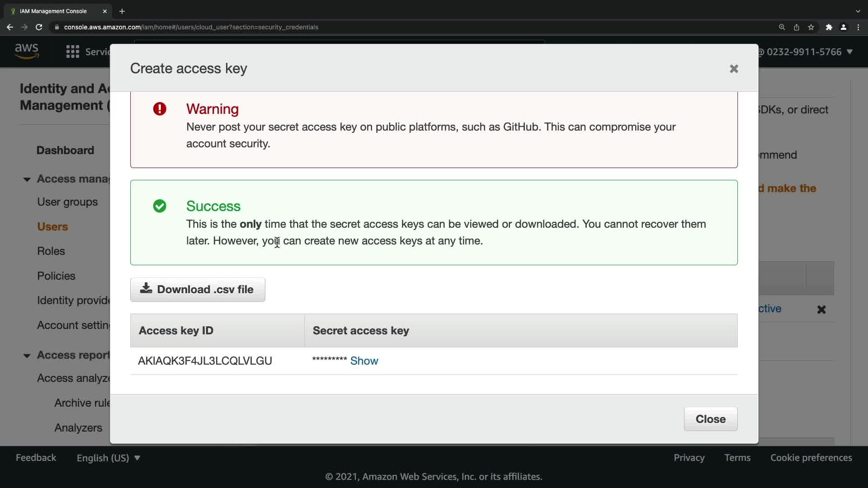This screenshot has width=868, height=488.
Task: Collapse the Access management section
Action: [x=27, y=179]
